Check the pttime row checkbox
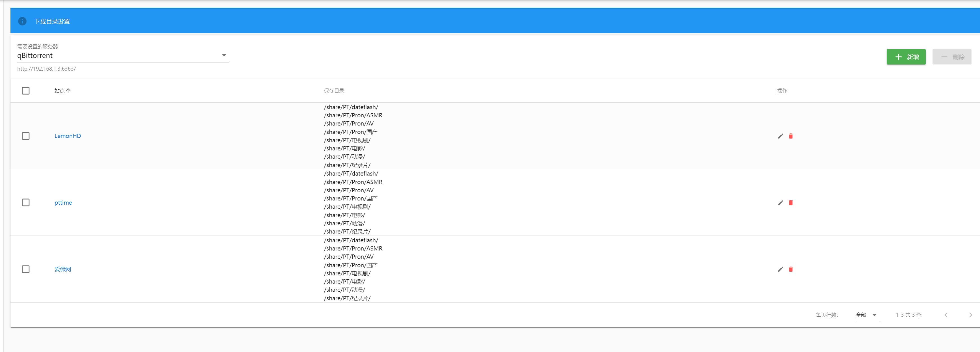This screenshot has width=980, height=352. [x=25, y=202]
